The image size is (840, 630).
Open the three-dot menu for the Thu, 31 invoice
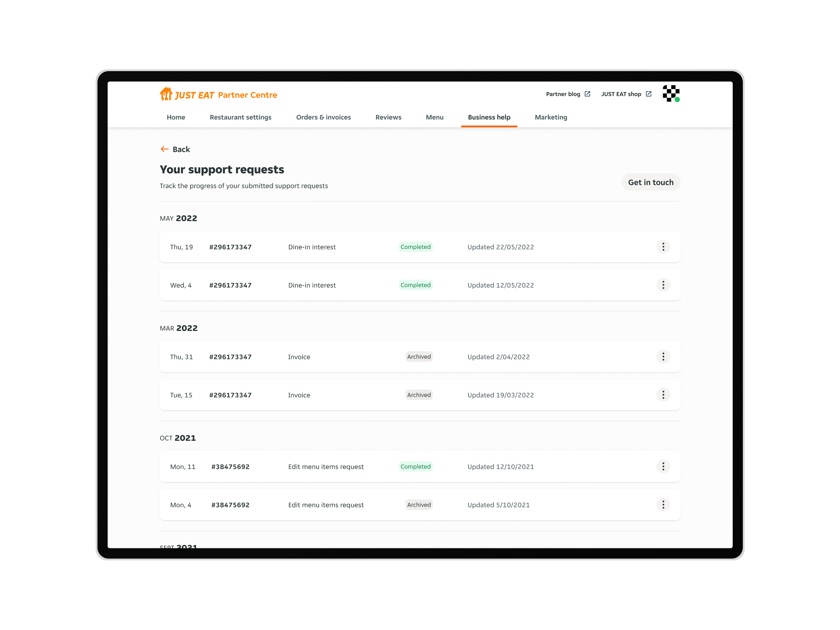pyautogui.click(x=663, y=357)
